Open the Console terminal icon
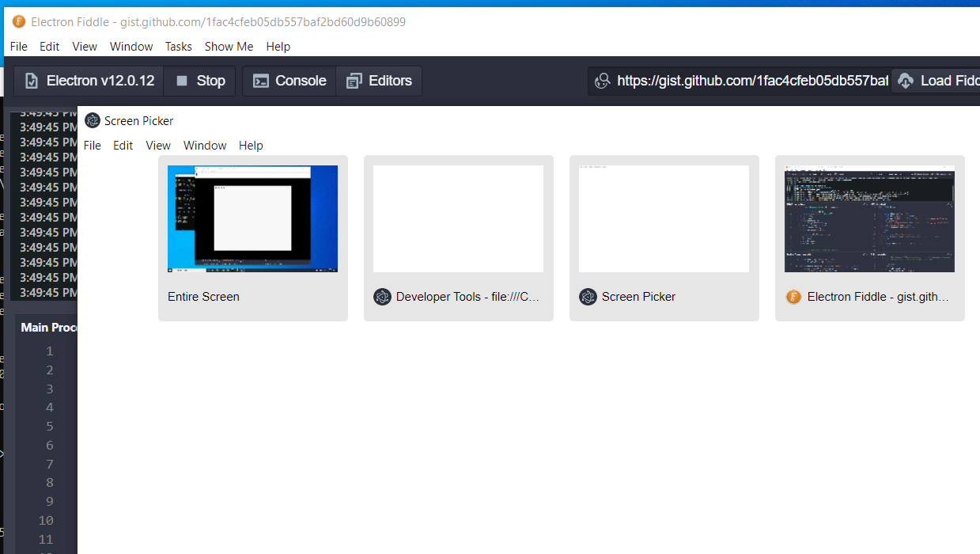 pyautogui.click(x=260, y=80)
